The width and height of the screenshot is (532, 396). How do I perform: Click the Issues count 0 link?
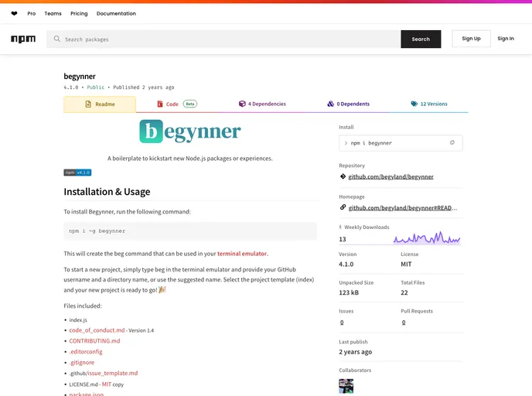click(342, 323)
